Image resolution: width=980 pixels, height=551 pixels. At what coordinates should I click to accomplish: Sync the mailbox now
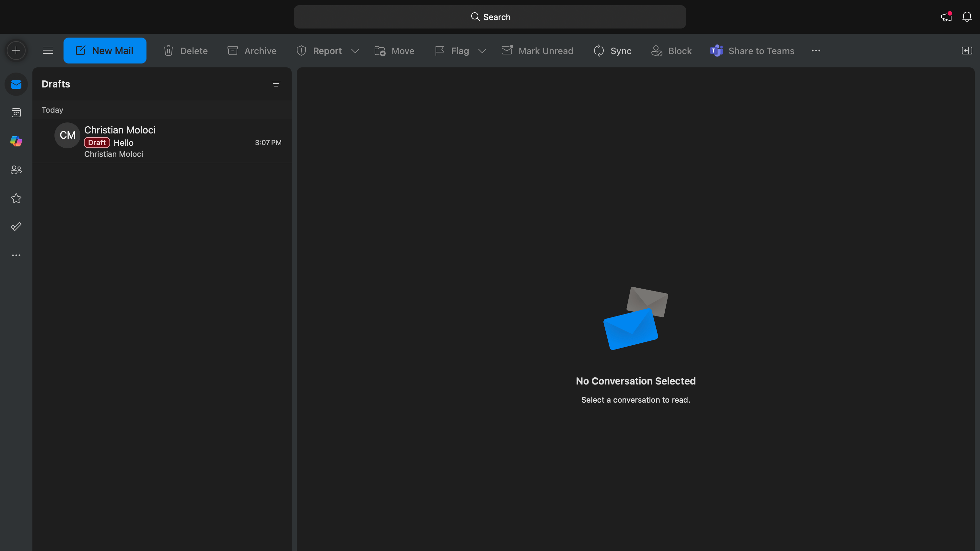pyautogui.click(x=612, y=51)
